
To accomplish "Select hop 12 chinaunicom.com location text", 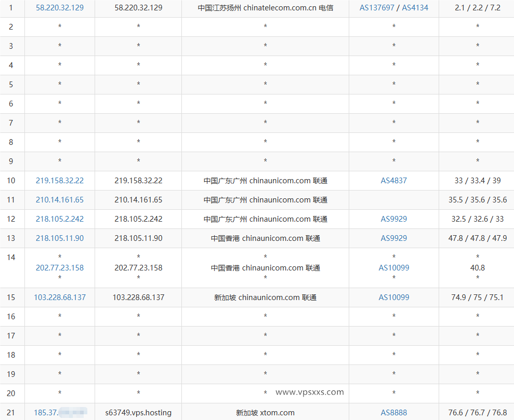I will tap(265, 219).
